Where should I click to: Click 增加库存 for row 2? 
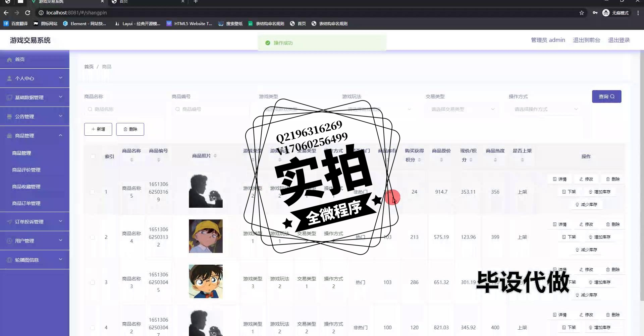[599, 237]
